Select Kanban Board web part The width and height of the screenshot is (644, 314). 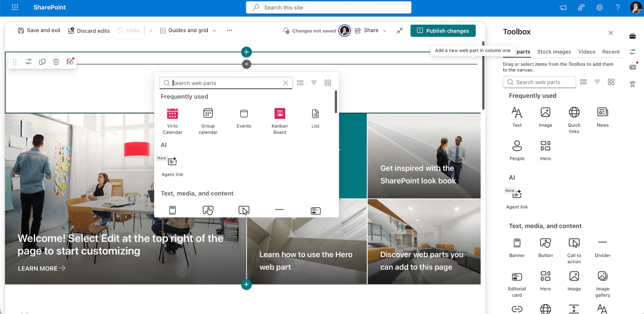click(x=280, y=121)
